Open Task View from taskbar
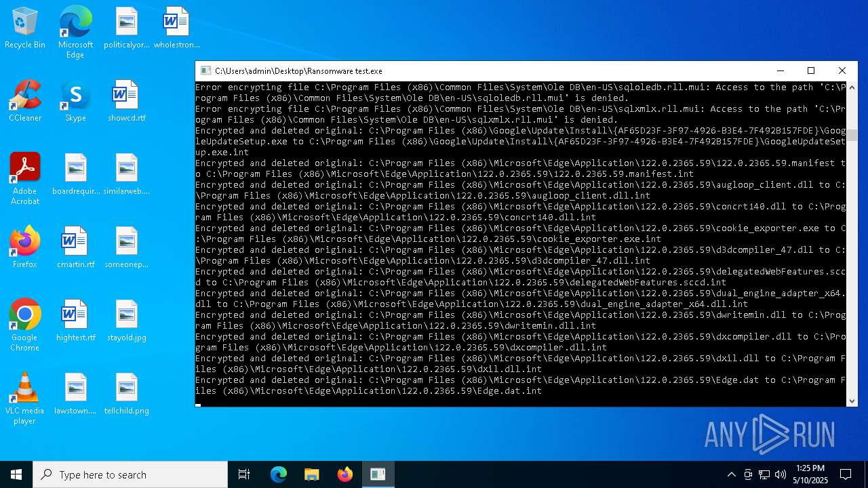Viewport: 868px width, 488px height. point(244,474)
